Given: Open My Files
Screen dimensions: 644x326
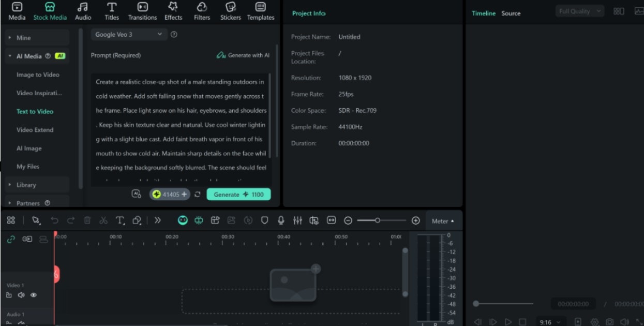Looking at the screenshot, I should pos(28,167).
